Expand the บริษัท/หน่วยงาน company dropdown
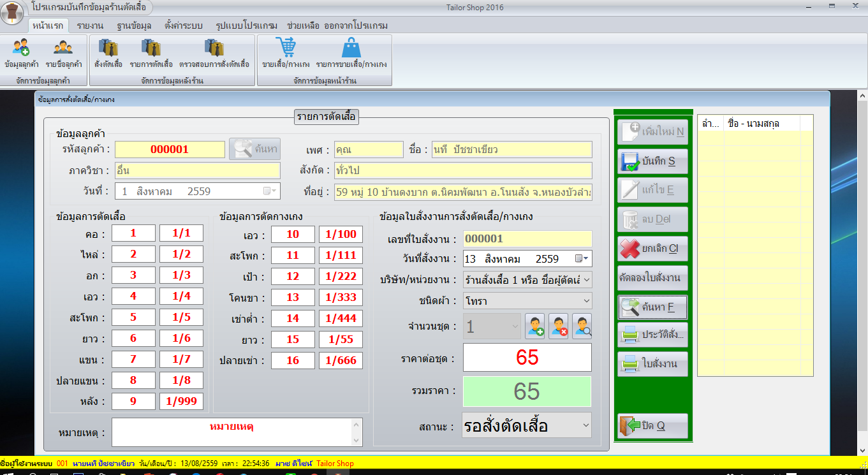Image resolution: width=868 pixels, height=475 pixels. [x=586, y=279]
